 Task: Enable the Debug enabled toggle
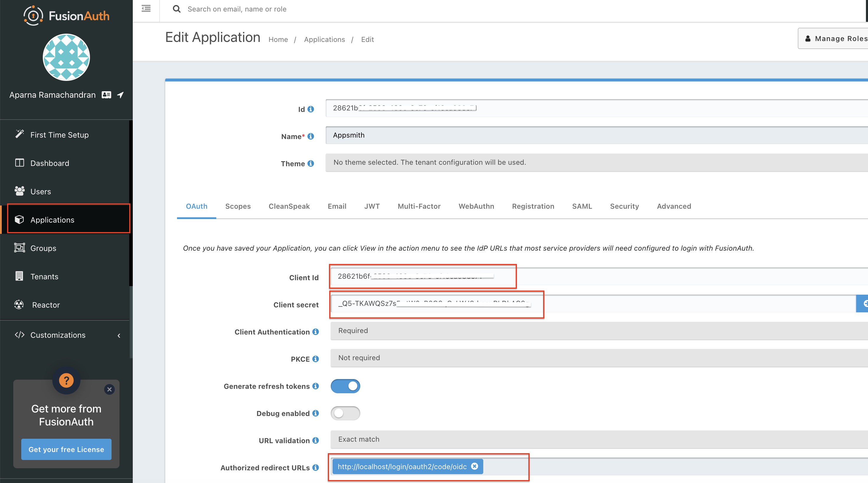345,413
